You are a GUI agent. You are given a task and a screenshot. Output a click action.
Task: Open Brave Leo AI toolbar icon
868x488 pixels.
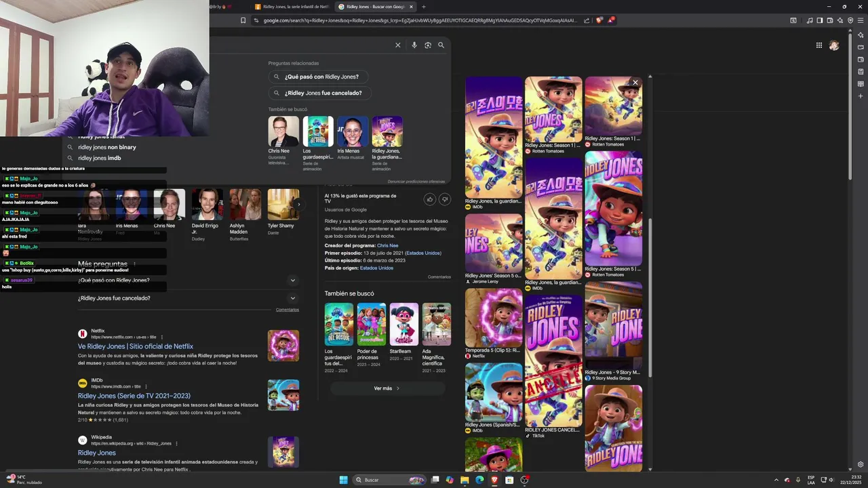[840, 20]
